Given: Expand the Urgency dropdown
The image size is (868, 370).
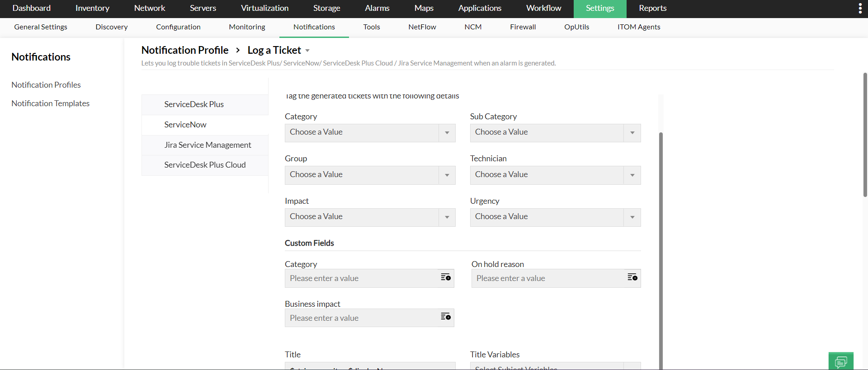Looking at the screenshot, I should tap(555, 217).
